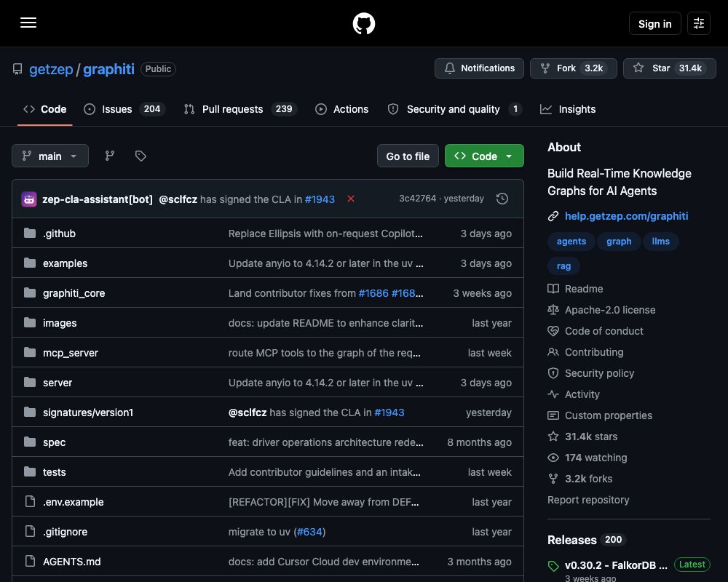
Task: Open appearance settings sliders icon
Action: [x=699, y=23]
